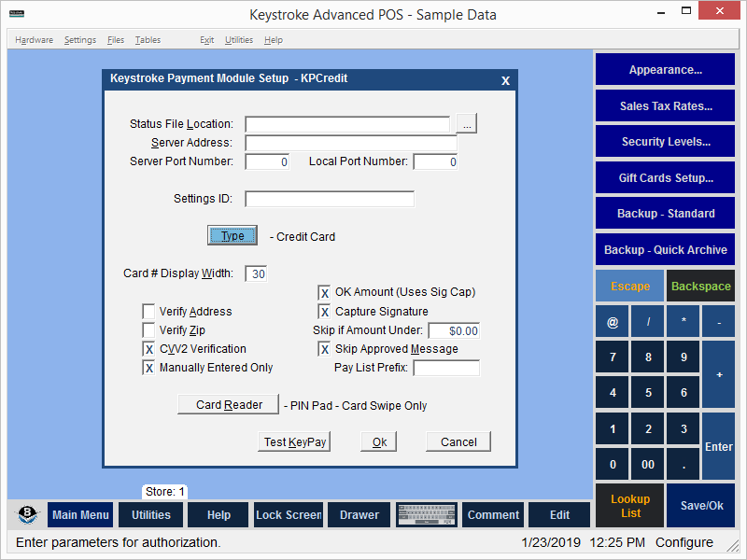Enable the Verify Address option

[148, 311]
